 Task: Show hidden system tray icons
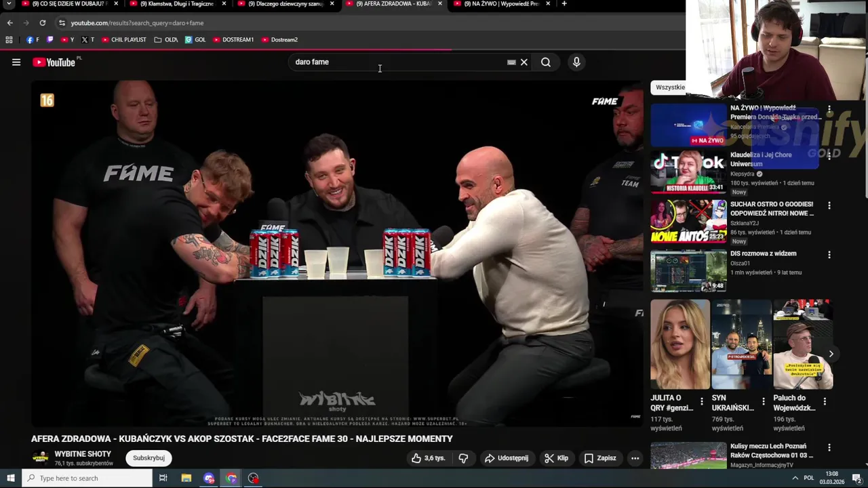pyautogui.click(x=795, y=479)
